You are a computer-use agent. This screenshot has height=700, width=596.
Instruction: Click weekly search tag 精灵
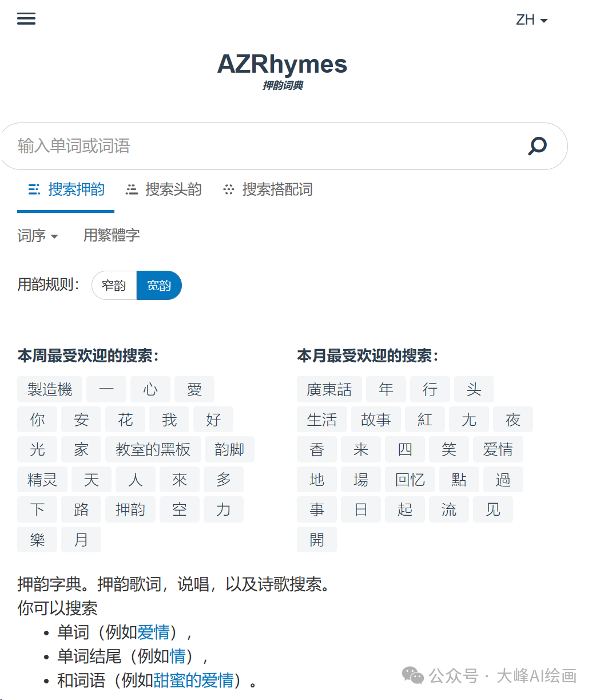(x=42, y=480)
